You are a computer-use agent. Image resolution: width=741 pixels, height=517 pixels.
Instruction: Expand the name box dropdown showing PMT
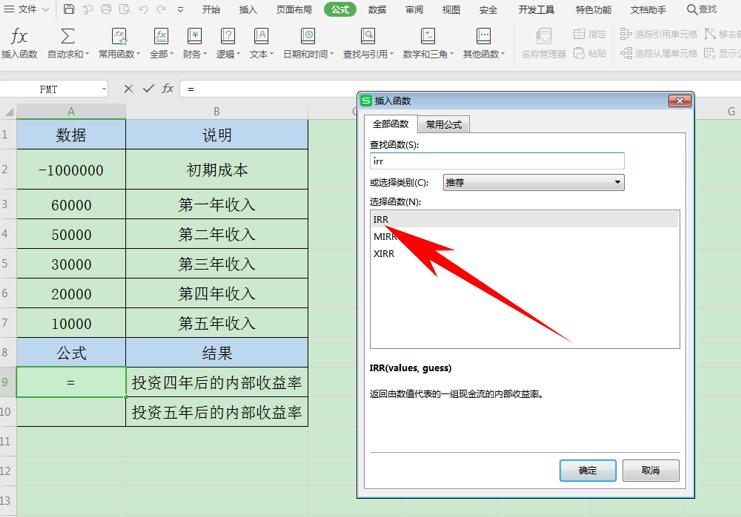(x=104, y=89)
